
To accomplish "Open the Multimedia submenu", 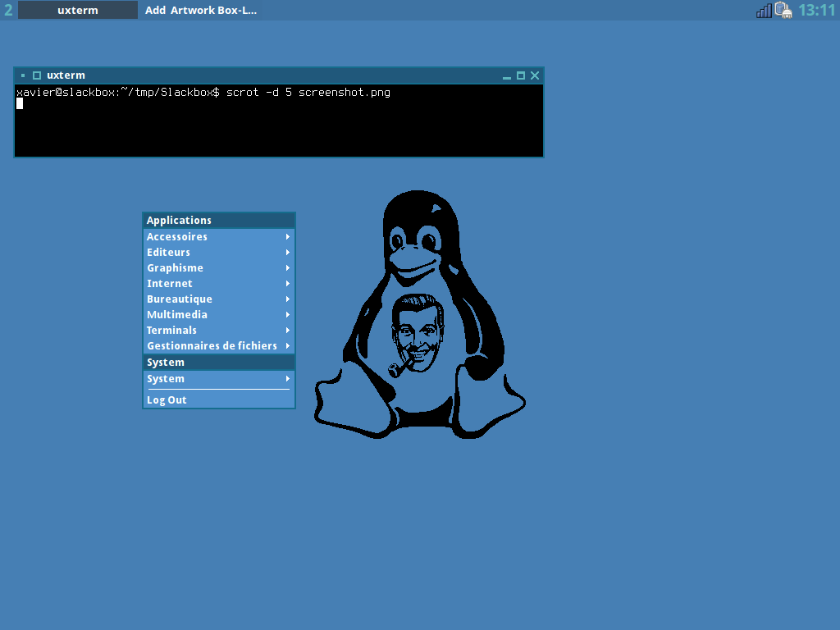I will [x=218, y=314].
